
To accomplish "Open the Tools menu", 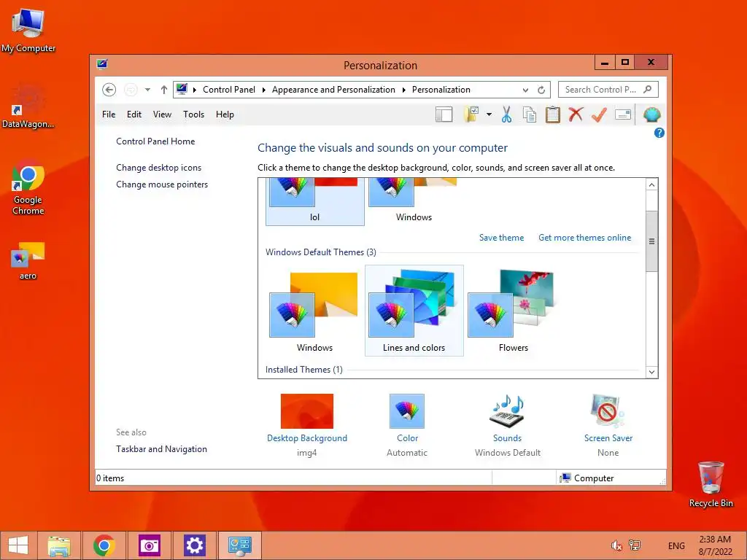I will pyautogui.click(x=193, y=114).
